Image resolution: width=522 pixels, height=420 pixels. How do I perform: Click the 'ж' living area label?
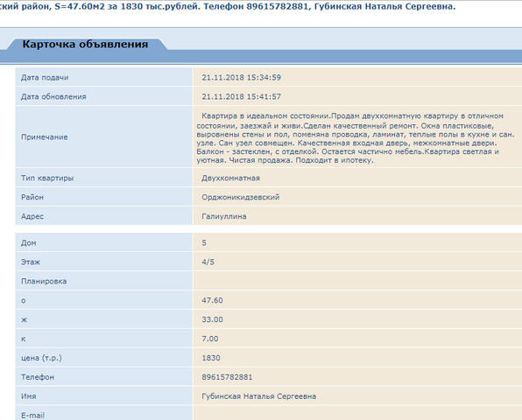(24, 320)
